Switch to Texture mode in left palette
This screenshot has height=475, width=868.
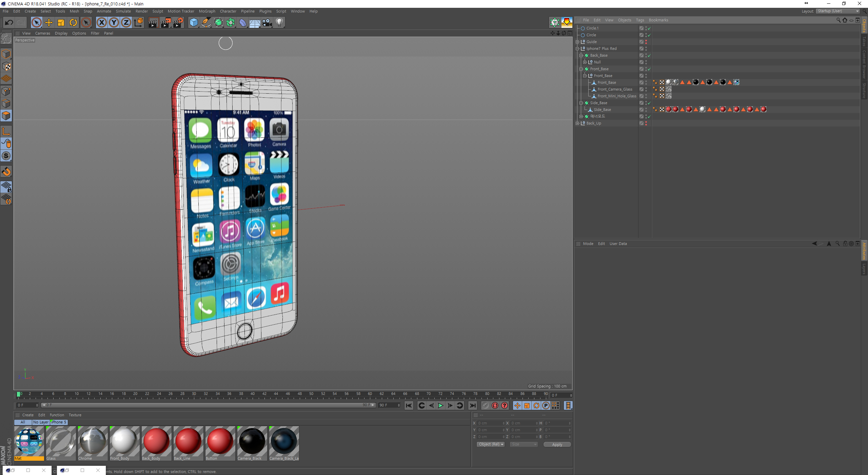coord(6,66)
